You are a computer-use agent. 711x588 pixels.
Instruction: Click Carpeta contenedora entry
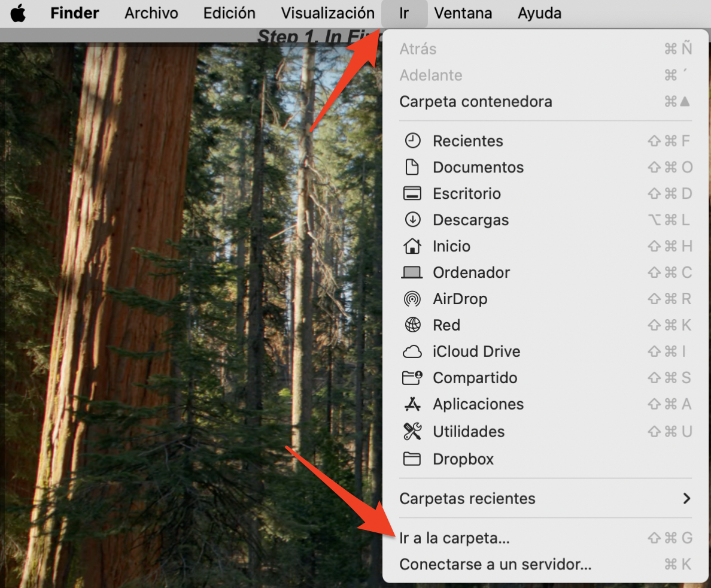(x=475, y=101)
